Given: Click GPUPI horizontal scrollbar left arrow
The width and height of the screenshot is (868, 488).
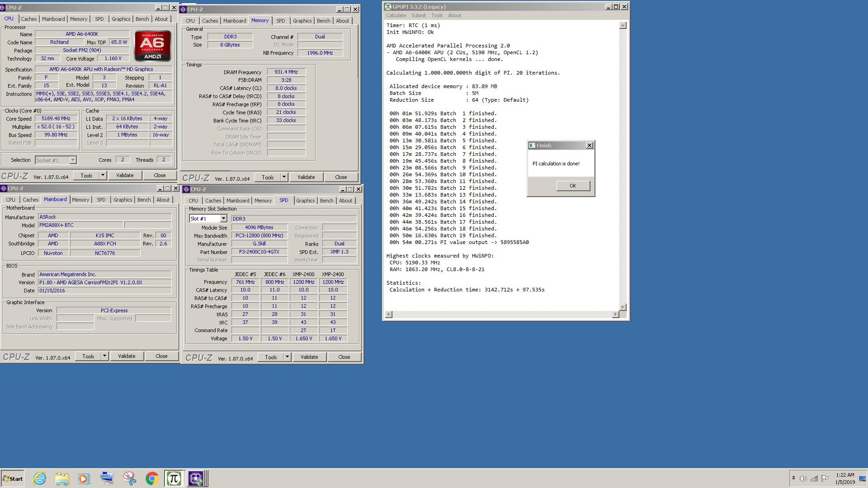Looking at the screenshot, I should click(388, 314).
